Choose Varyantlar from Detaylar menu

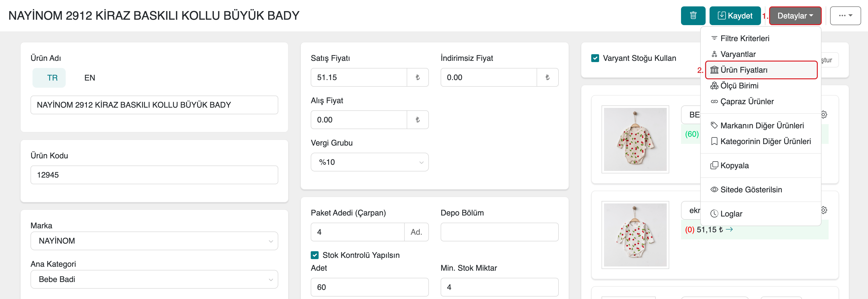738,54
